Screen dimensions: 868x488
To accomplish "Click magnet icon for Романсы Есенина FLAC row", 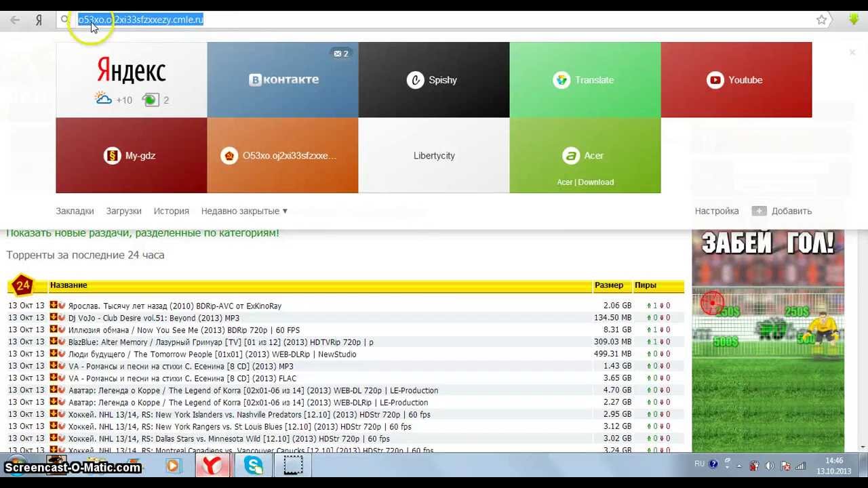I will pos(62,378).
